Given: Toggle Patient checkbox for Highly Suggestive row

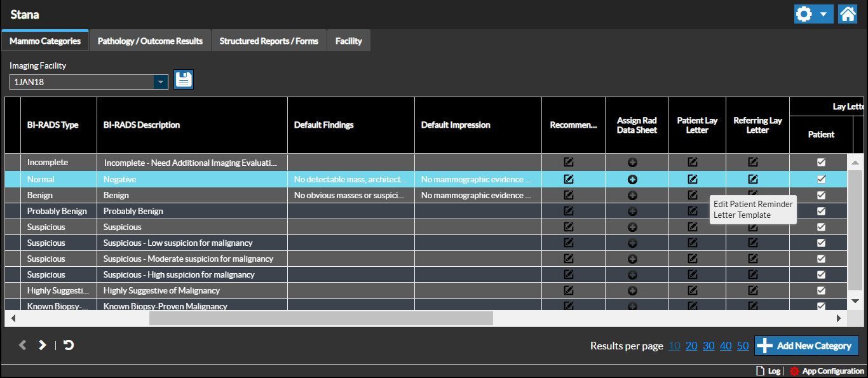Looking at the screenshot, I should 821,290.
